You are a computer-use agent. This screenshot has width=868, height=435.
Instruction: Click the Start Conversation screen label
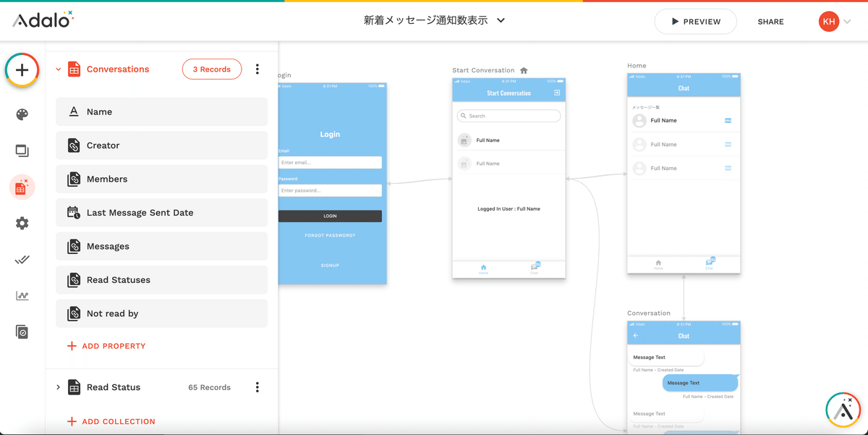click(483, 70)
